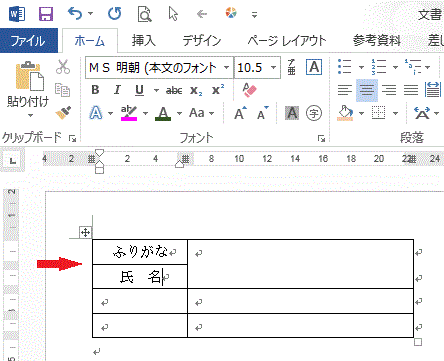Switch to the ページ レイアウト tab
The image size is (444, 361).
[287, 41]
